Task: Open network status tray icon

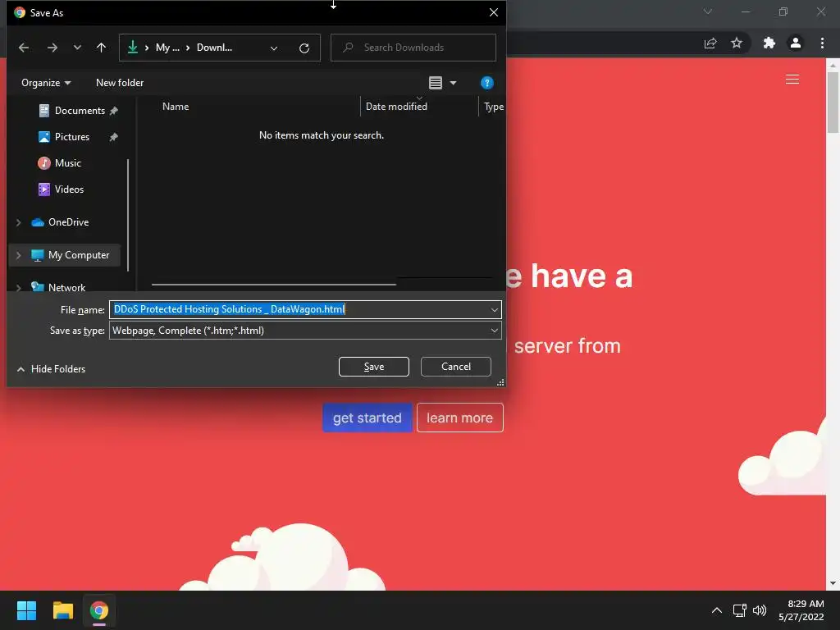Action: [x=740, y=610]
